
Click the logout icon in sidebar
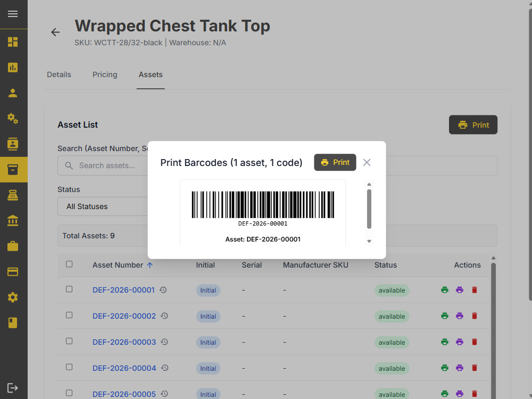(x=13, y=388)
